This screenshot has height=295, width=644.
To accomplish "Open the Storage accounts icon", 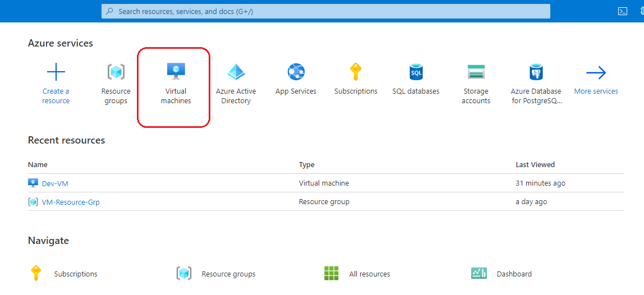I will pos(476,72).
